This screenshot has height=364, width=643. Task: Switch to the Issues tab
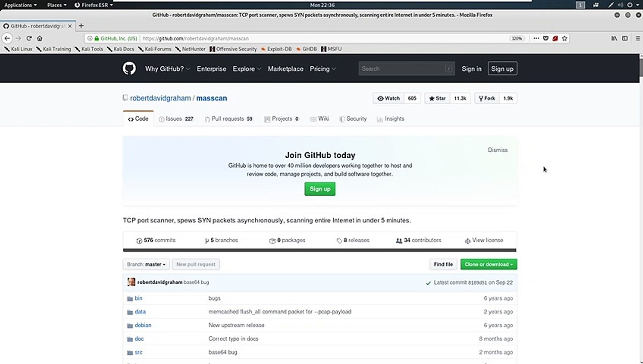176,119
